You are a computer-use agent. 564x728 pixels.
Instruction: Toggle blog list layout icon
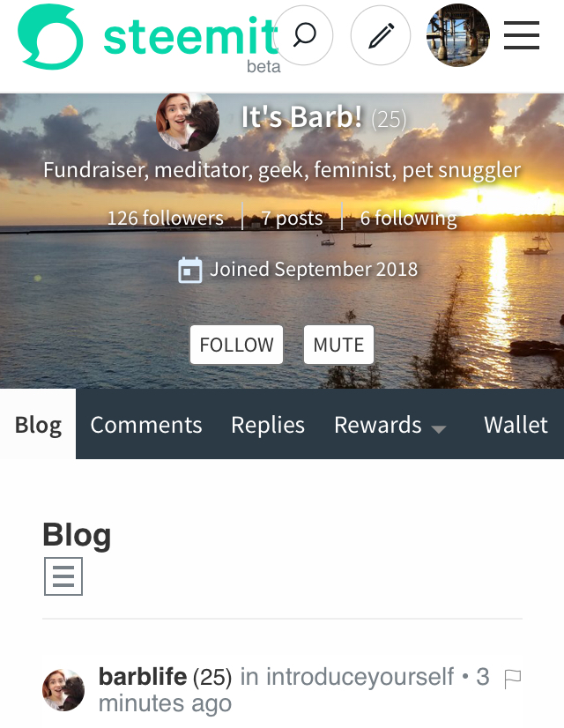(x=63, y=576)
